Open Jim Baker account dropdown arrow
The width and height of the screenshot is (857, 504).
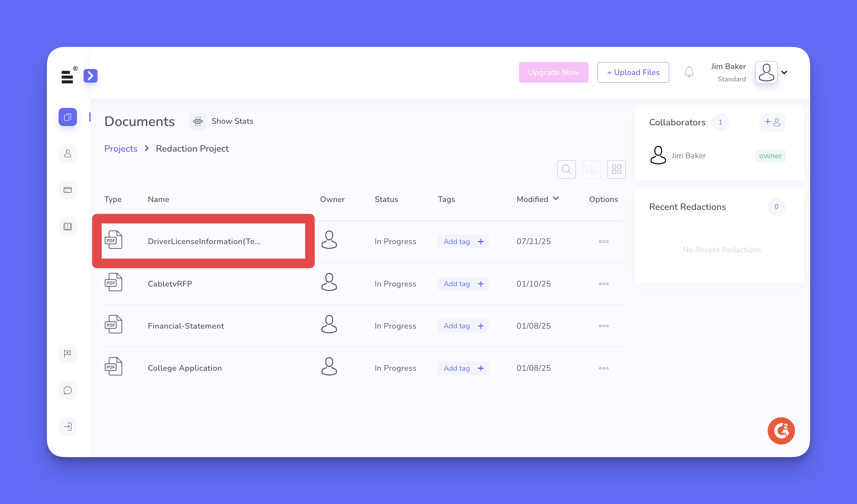point(784,72)
